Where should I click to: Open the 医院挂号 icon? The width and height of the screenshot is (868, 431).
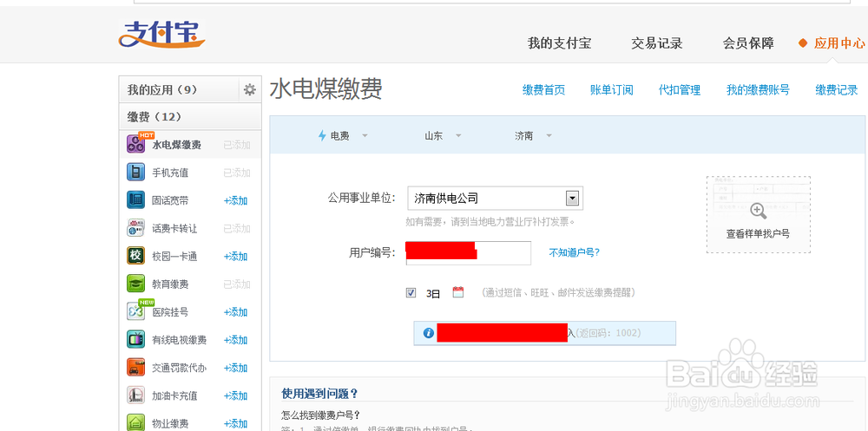pyautogui.click(x=135, y=311)
